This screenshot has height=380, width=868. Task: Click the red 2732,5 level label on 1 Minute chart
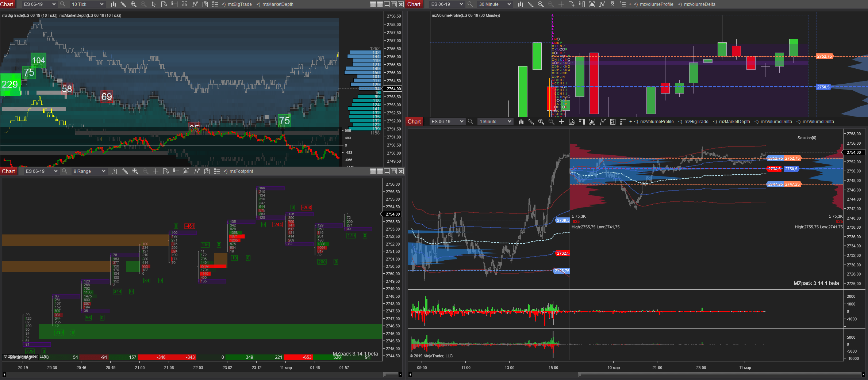pos(563,253)
